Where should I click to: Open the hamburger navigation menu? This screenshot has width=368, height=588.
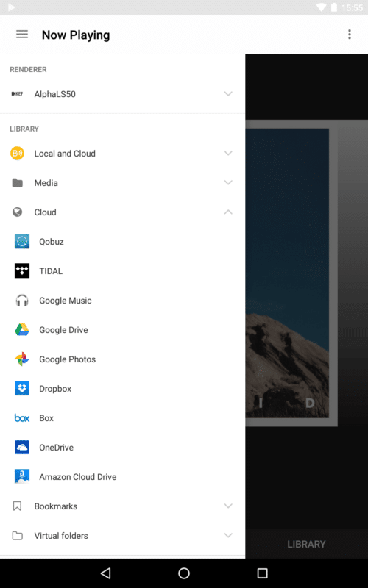[22, 35]
